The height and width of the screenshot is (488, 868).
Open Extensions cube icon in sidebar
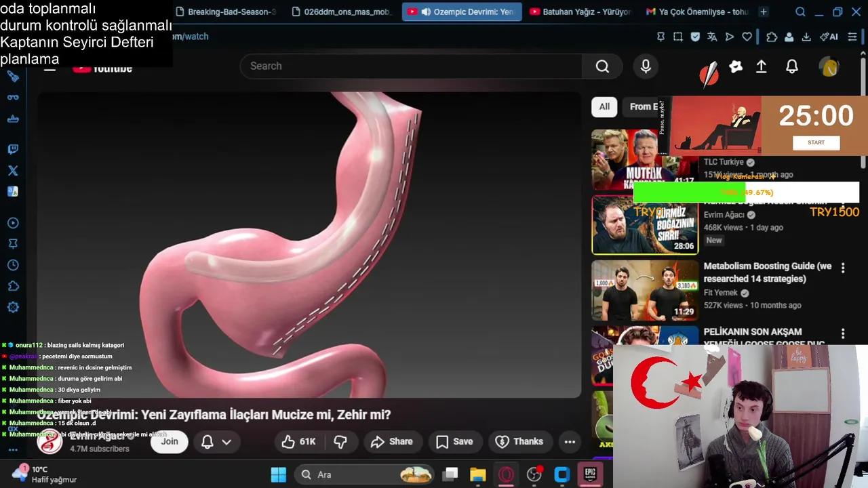(13, 286)
